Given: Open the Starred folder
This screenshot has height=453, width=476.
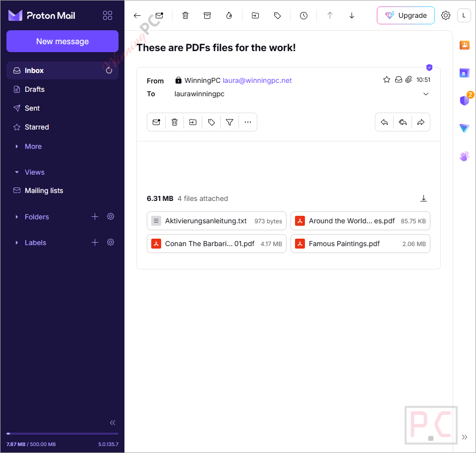Looking at the screenshot, I should tap(62, 127).
